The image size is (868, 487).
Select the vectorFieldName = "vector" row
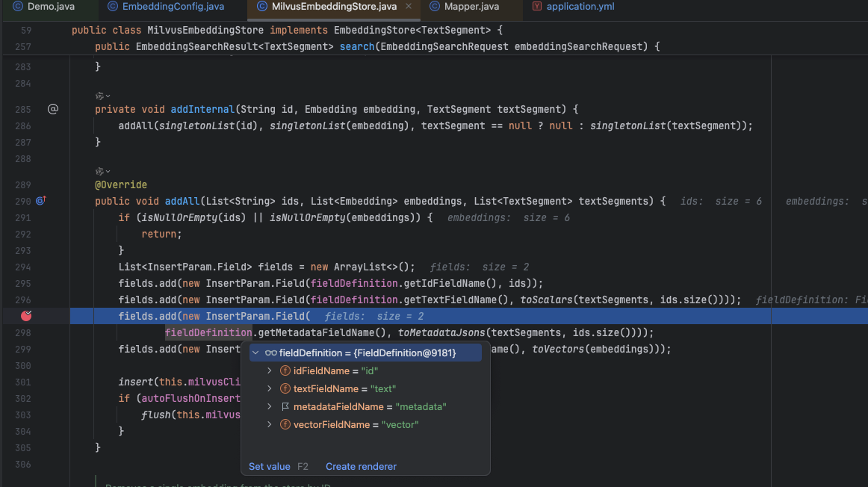365,425
